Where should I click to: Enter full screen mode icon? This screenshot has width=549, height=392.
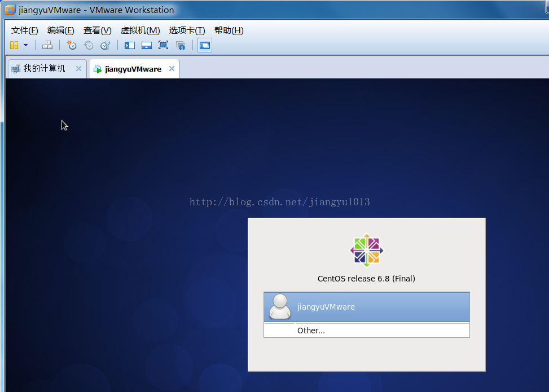click(x=163, y=45)
